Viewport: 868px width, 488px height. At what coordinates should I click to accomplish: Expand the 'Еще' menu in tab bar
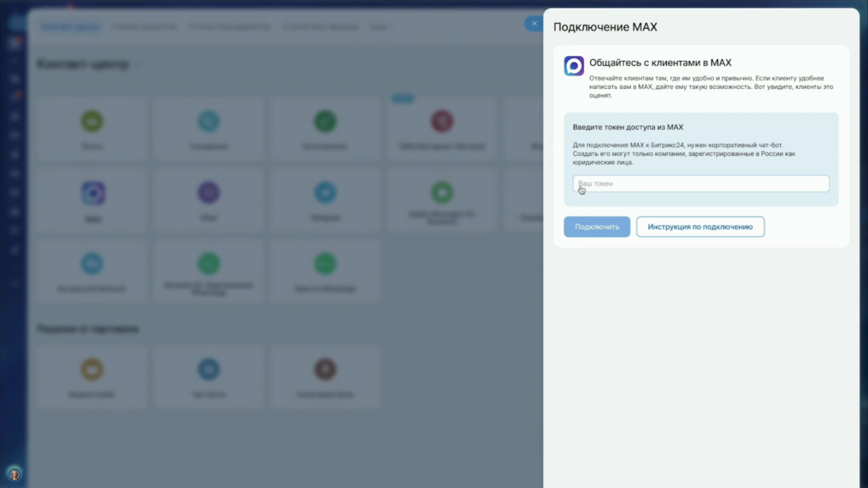pos(379,26)
